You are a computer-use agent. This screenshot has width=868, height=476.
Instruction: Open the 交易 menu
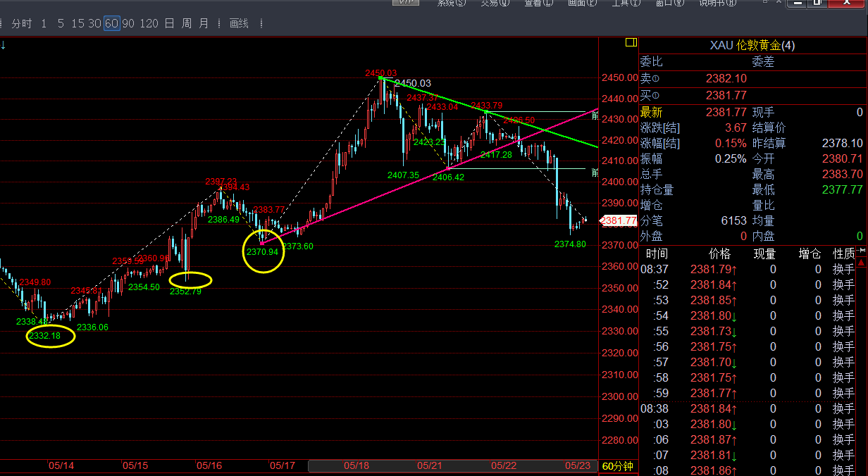click(495, 3)
